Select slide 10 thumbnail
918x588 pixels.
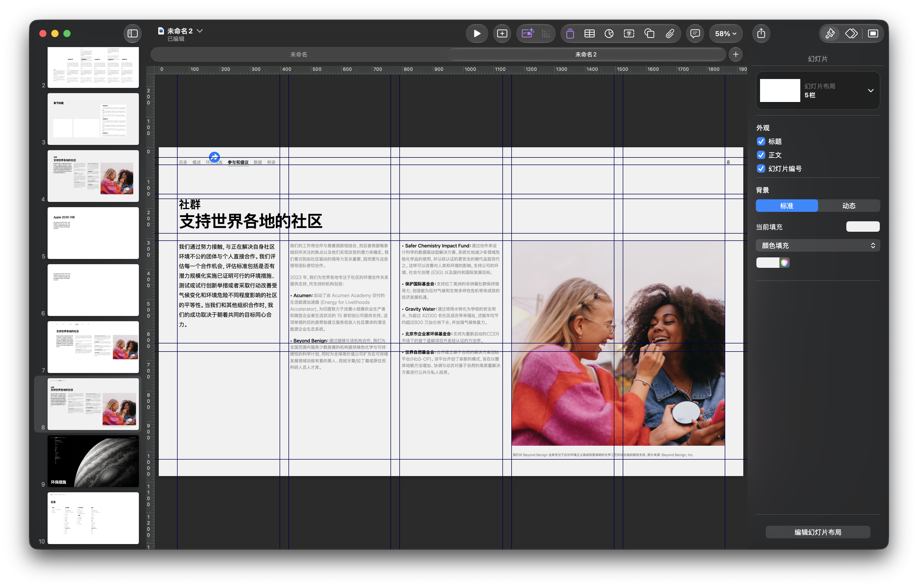[x=93, y=518]
